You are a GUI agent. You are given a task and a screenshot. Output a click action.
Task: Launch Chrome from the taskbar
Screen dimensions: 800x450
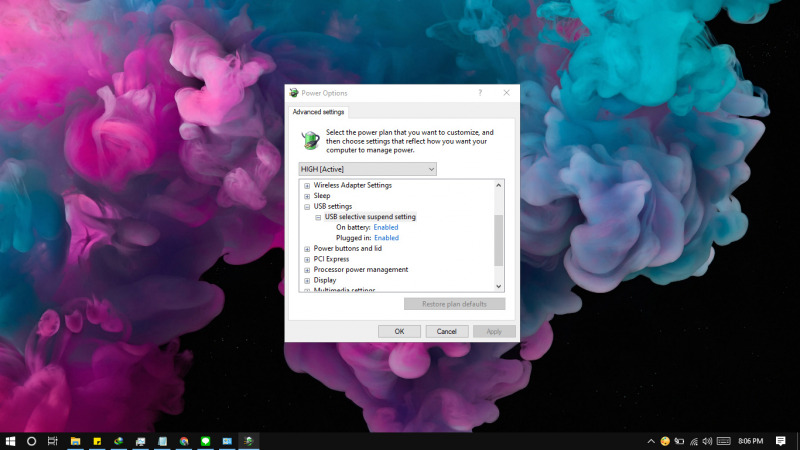click(184, 441)
